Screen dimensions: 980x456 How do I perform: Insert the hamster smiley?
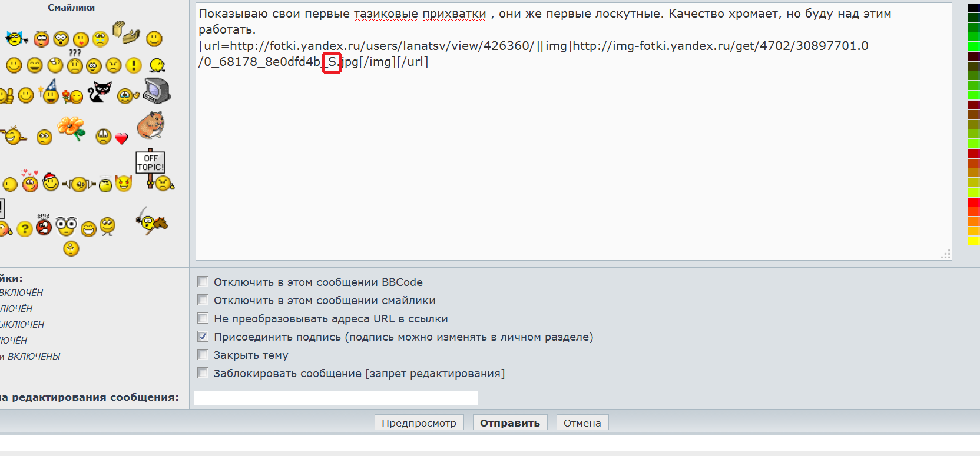click(151, 125)
